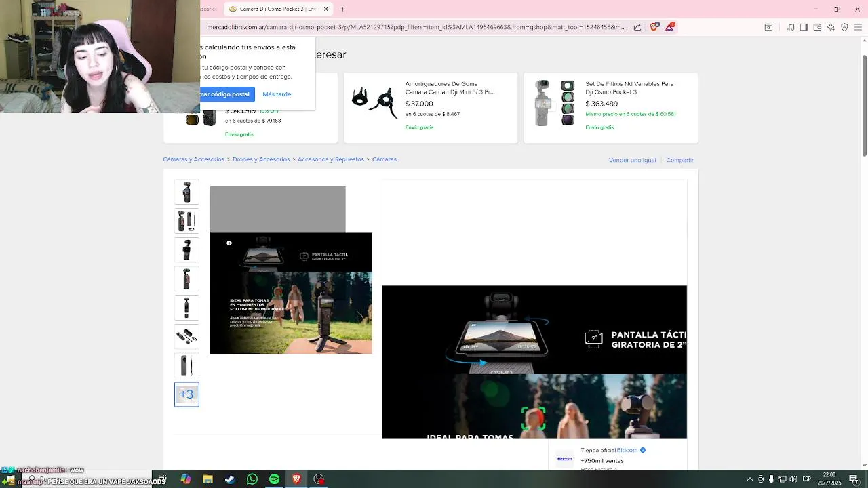The image size is (868, 488).
Task: Open the Set De Filtros Nd Variables card
Action: click(x=610, y=108)
